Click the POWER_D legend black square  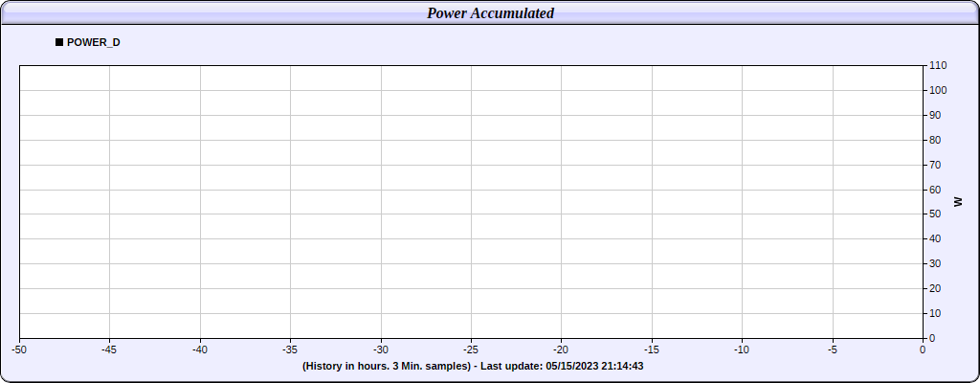pos(59,42)
